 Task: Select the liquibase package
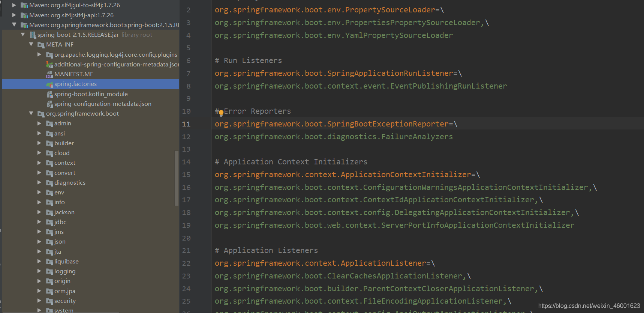coord(66,262)
